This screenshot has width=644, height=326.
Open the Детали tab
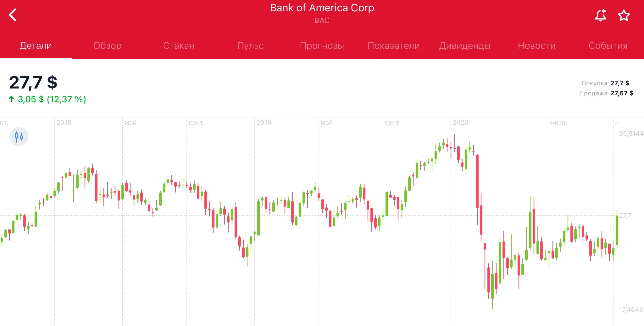coord(36,46)
